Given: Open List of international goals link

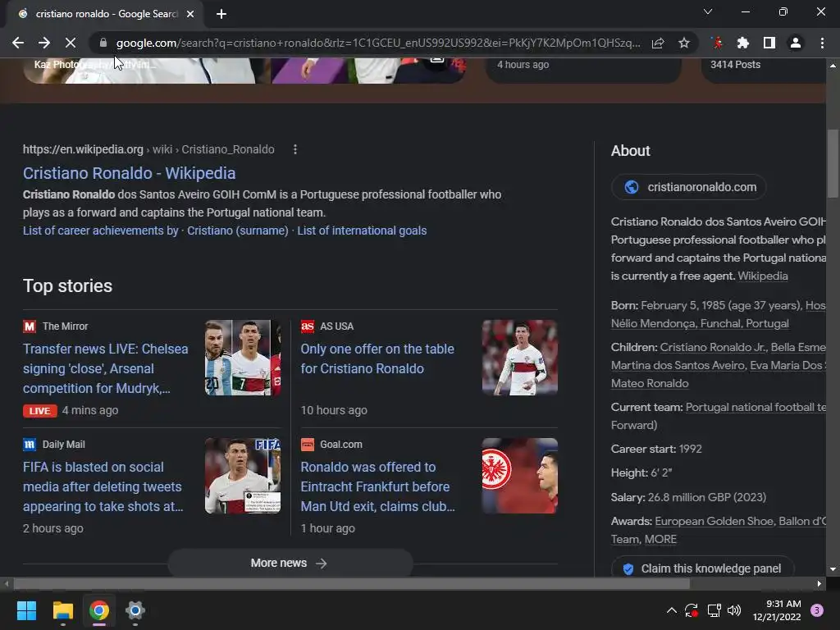Looking at the screenshot, I should 362,231.
